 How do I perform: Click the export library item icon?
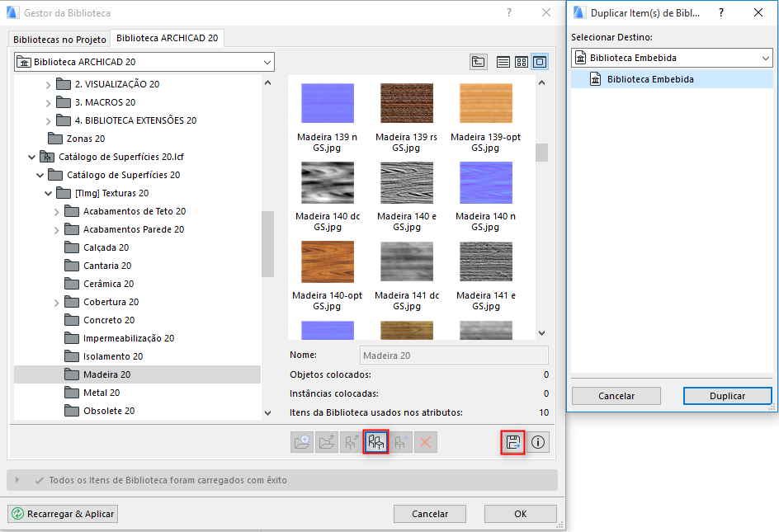click(327, 442)
